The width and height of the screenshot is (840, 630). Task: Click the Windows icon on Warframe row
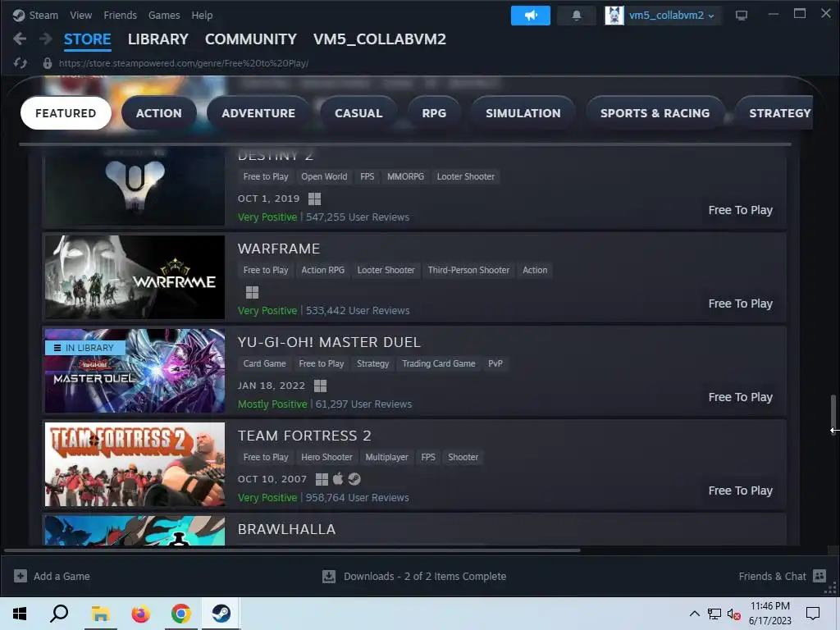[x=252, y=292]
